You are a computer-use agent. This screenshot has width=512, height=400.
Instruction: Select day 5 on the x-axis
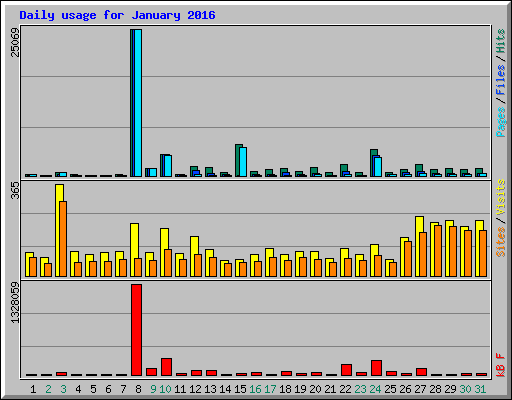tap(93, 389)
